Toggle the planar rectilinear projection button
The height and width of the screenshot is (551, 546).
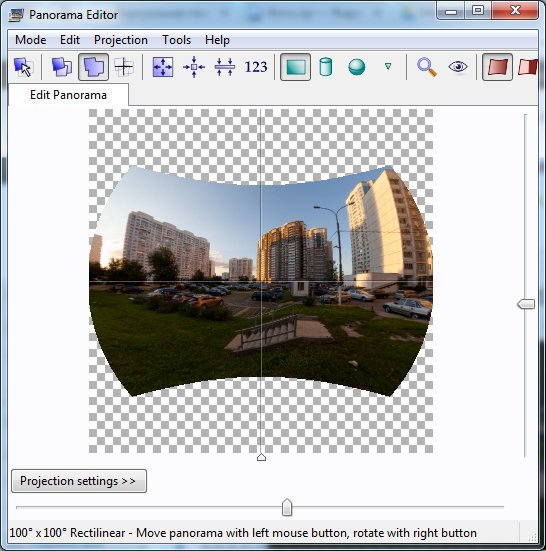(x=295, y=67)
